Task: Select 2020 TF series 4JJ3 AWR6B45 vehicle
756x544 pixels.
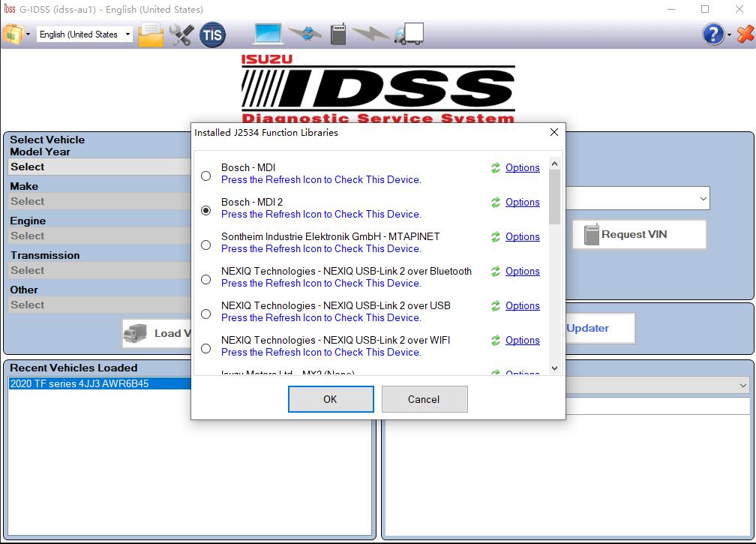Action: click(100, 384)
